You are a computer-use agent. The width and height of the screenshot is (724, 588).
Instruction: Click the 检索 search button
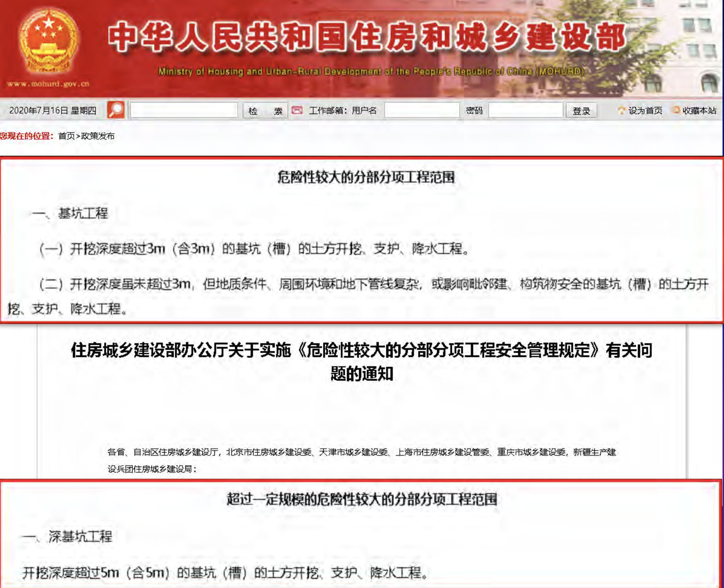[265, 111]
